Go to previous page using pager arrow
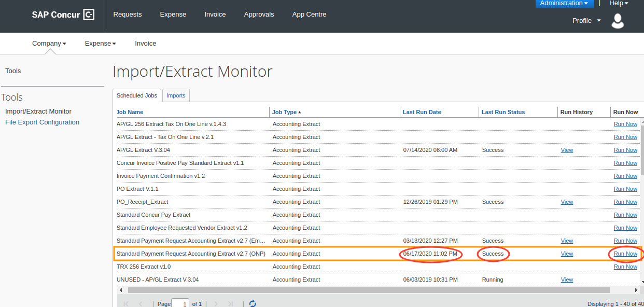Image resolution: width=644 pixels, height=307 pixels. pos(140,304)
